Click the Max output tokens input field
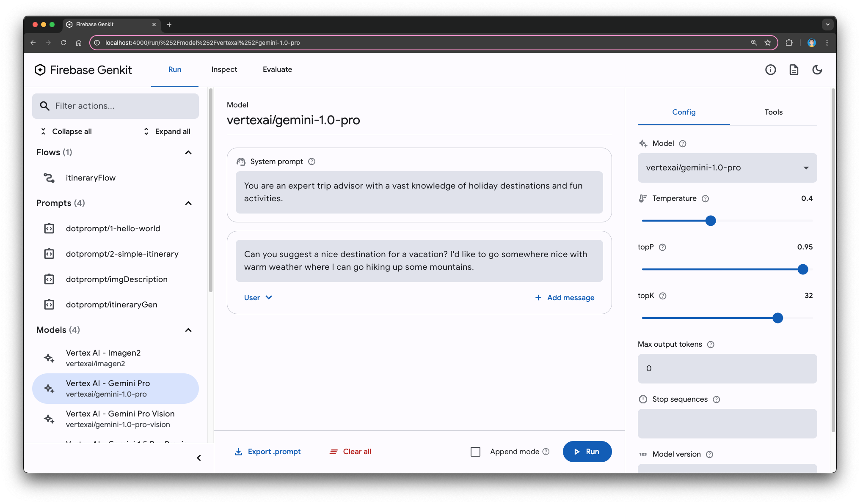Screen dimensions: 860x504 (727, 368)
